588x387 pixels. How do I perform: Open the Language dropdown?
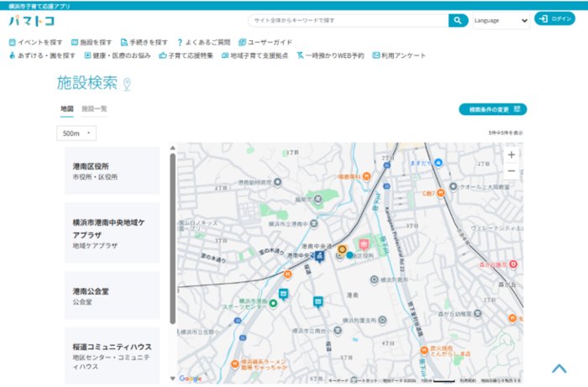[501, 20]
